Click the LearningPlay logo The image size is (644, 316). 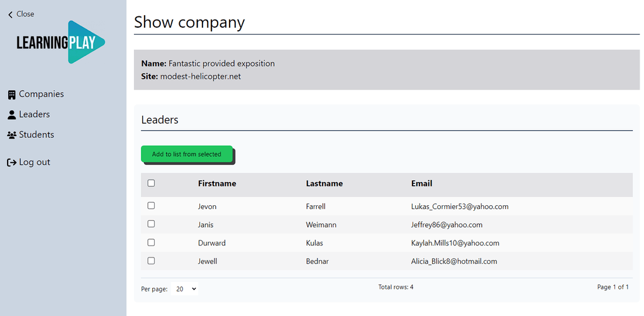click(61, 42)
